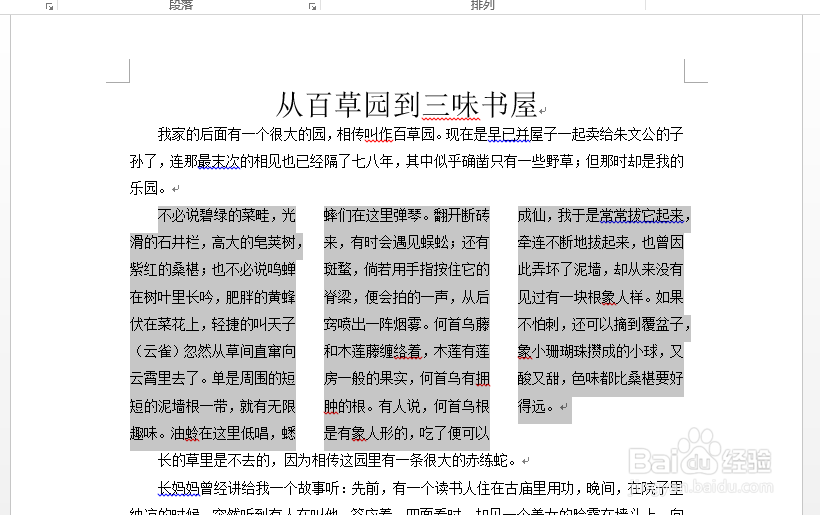Click column text 短的泥墙根一带，就有无限
Viewport: 820px width, 515px height.
tap(212, 406)
